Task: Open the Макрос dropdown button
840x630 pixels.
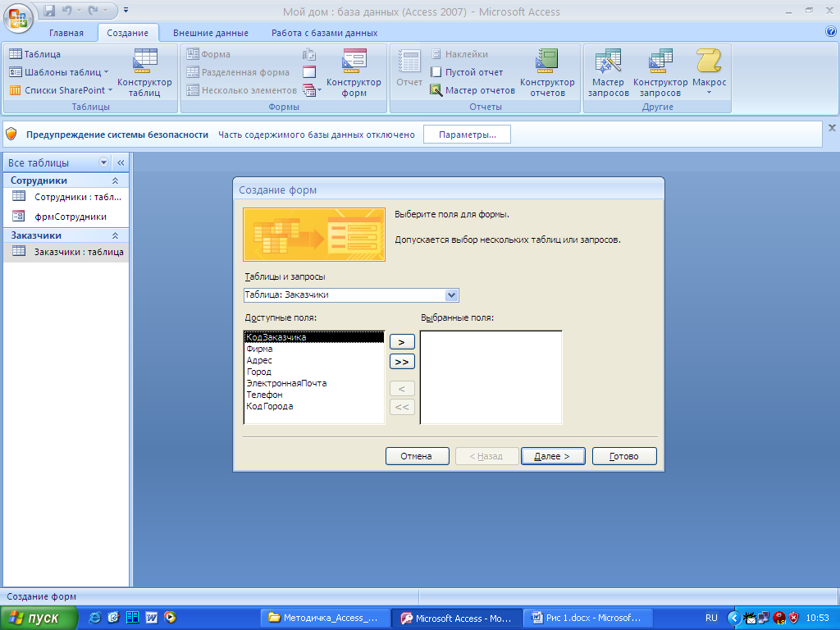Action: pos(709,72)
